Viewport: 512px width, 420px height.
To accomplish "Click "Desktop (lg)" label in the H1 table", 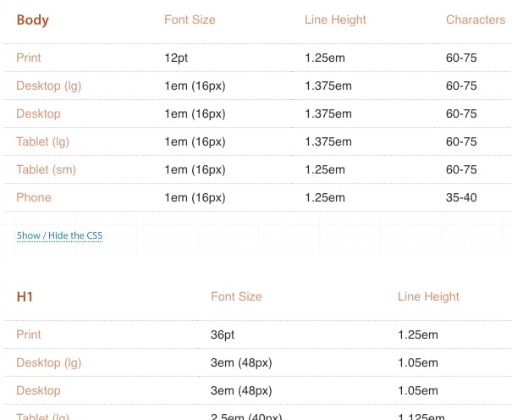I will tap(48, 362).
